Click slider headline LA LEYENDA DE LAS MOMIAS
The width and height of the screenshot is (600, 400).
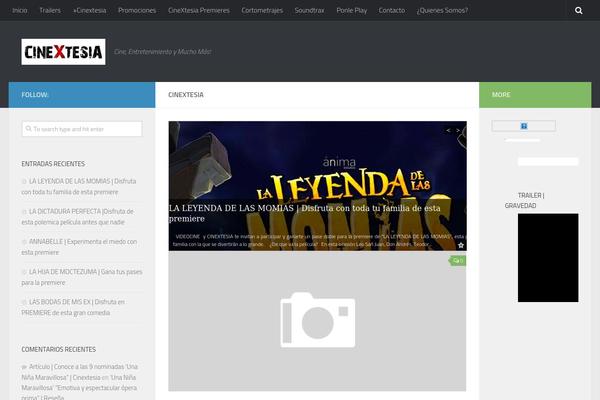(305, 213)
